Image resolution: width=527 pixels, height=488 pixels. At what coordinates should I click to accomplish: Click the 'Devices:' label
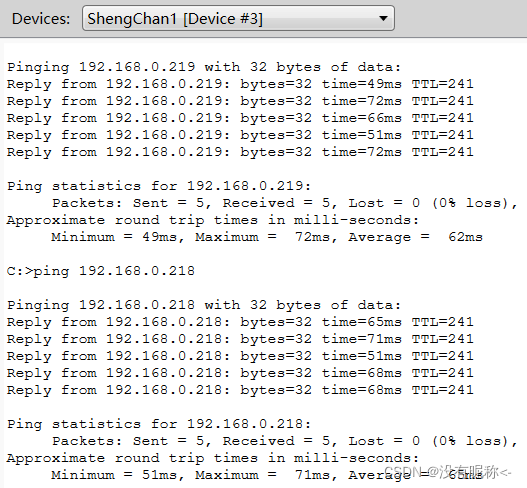(41, 19)
